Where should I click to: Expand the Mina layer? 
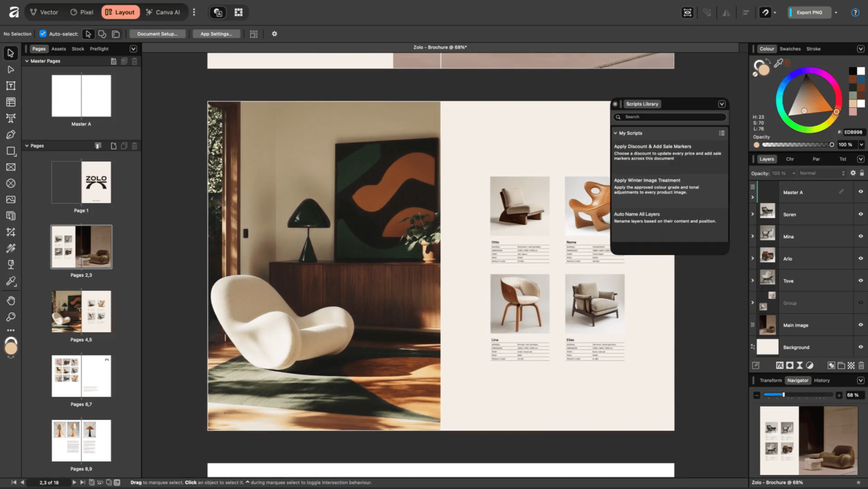752,236
